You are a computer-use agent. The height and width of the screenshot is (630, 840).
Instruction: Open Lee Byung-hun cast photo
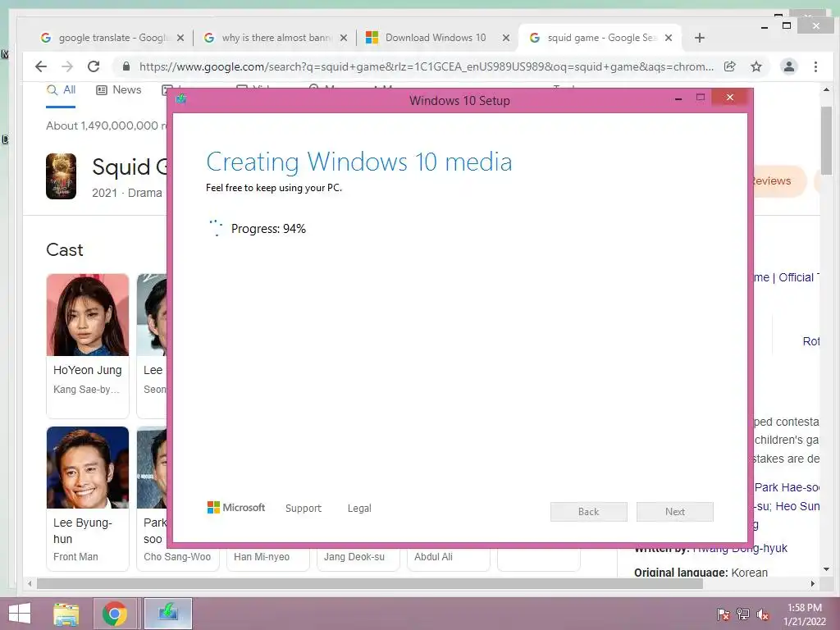[x=87, y=467]
